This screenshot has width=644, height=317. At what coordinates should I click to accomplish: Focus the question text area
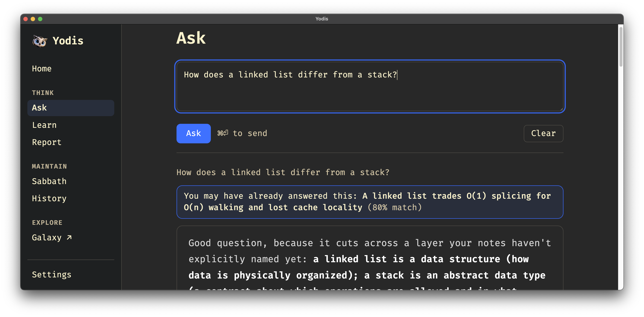coord(370,87)
